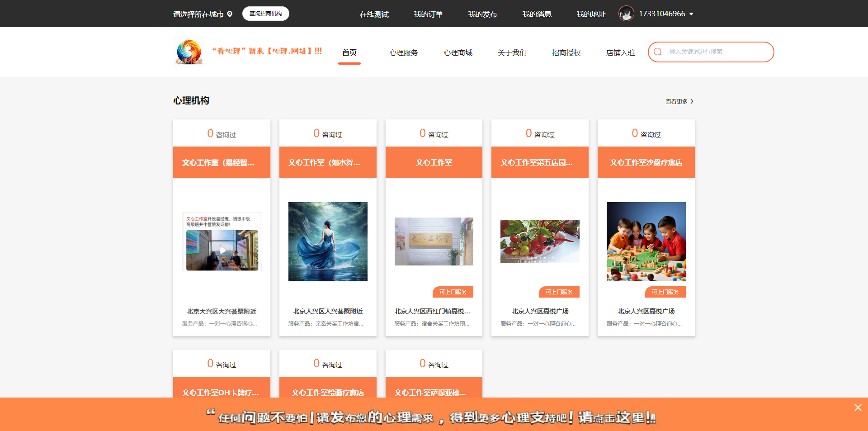Open the 请选择所在城市 city selector
Screen dimensions: 868x431
(x=198, y=14)
